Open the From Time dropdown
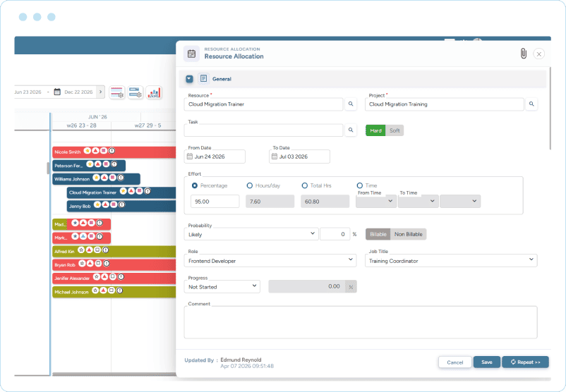 coord(376,201)
